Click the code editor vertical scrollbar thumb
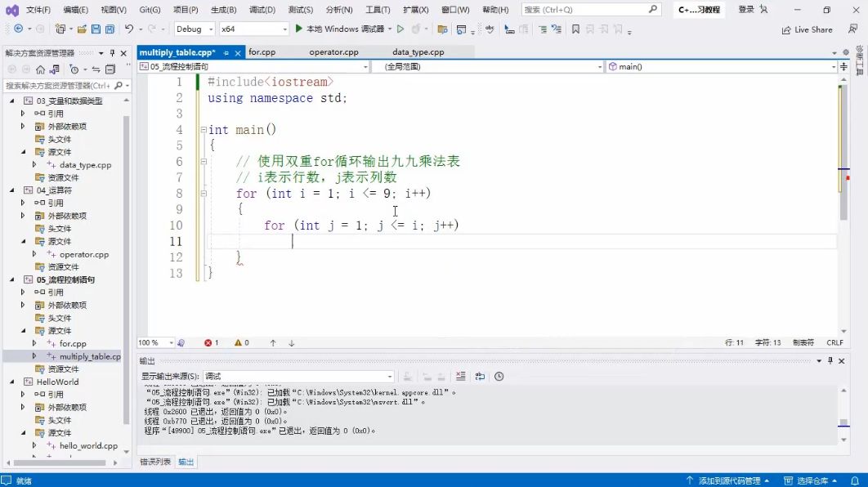The image size is (868, 487). click(x=843, y=152)
